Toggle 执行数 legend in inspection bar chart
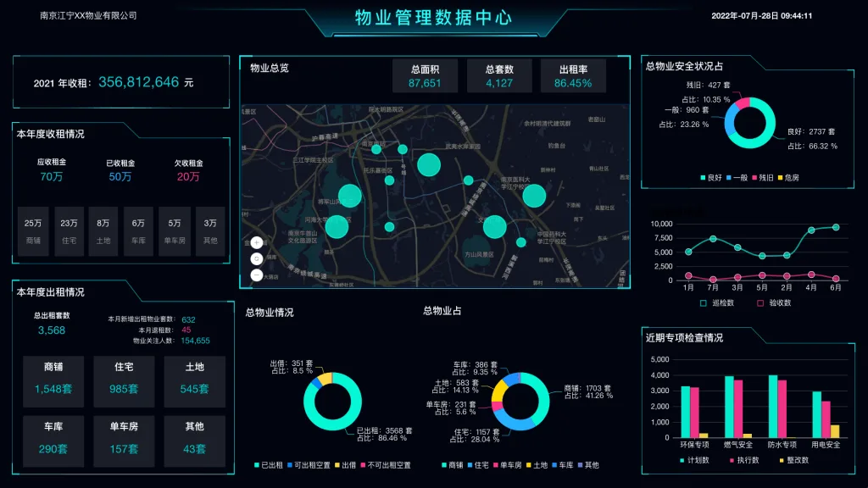The height and width of the screenshot is (488, 868). pyautogui.click(x=744, y=460)
